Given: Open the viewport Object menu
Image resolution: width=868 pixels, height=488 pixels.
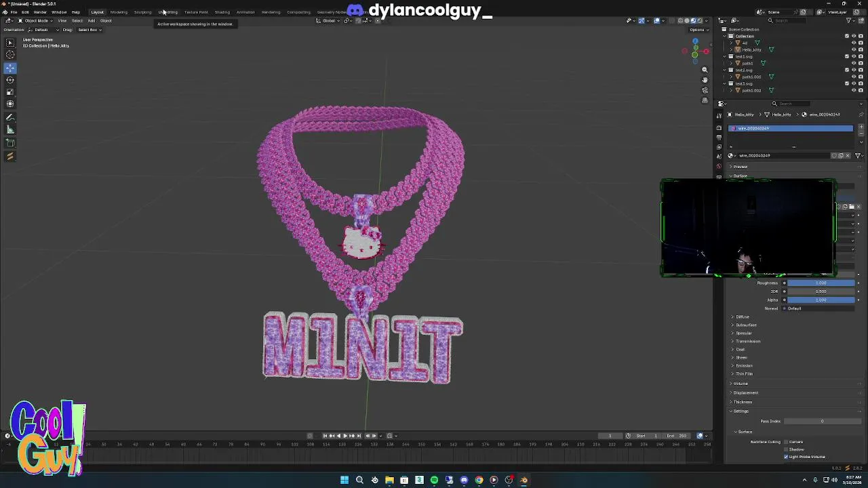Looking at the screenshot, I should coord(106,21).
